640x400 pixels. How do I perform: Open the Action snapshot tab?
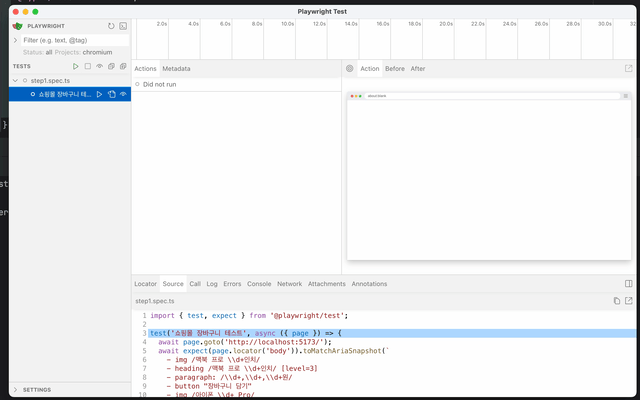click(370, 69)
